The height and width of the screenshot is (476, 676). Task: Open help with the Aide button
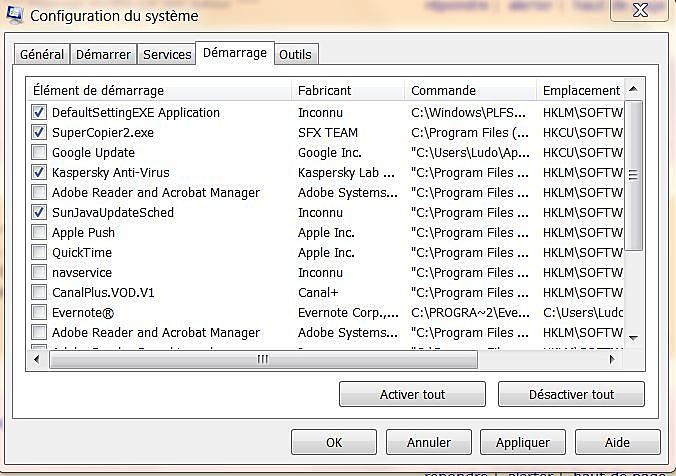pyautogui.click(x=617, y=442)
